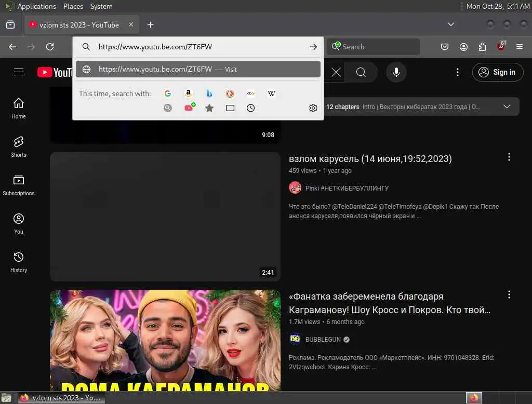This screenshot has height=404, width=532.
Task: Open History in the YouTube sidebar
Action: click(x=19, y=262)
